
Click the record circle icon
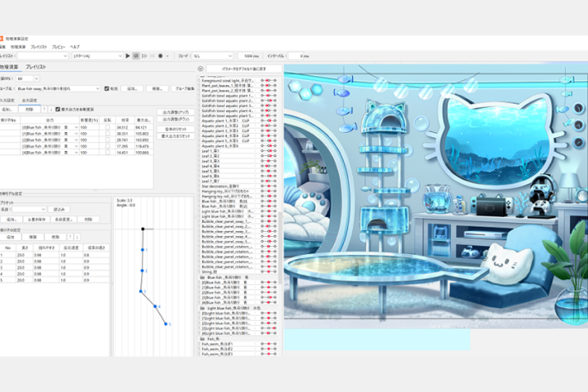[161, 56]
